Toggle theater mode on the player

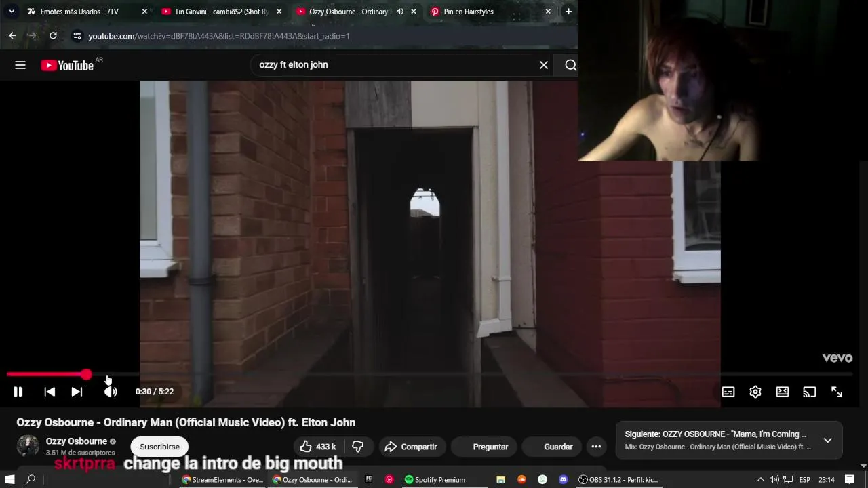tap(783, 392)
